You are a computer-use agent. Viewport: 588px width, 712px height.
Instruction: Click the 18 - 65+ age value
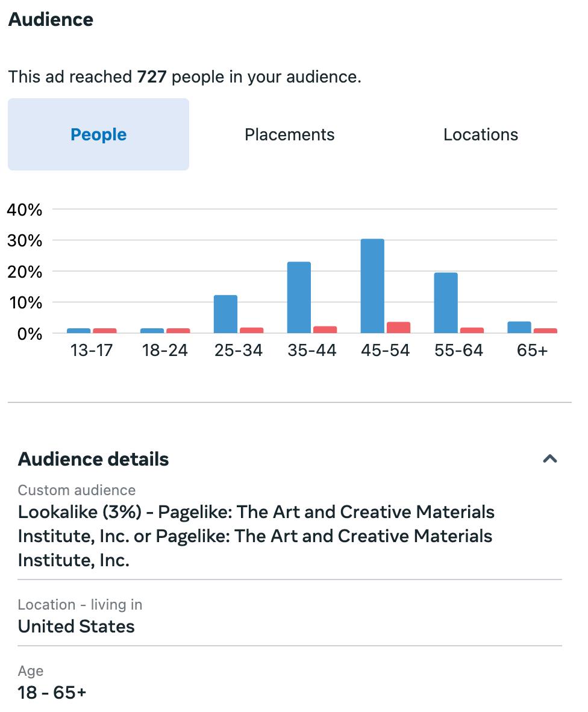click(52, 693)
